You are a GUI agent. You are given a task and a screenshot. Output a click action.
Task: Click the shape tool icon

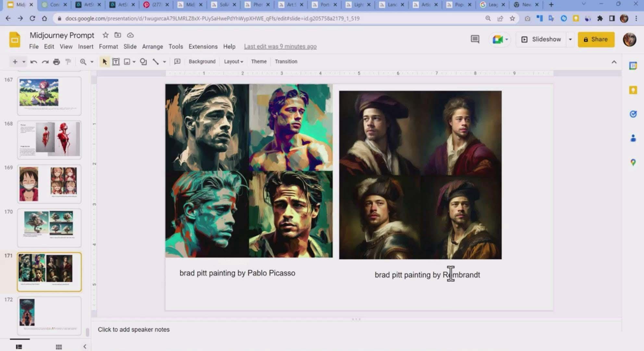[144, 61]
